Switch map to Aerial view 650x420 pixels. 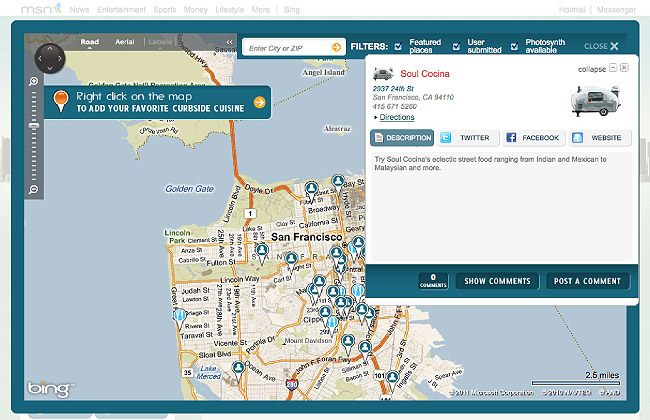[124, 42]
